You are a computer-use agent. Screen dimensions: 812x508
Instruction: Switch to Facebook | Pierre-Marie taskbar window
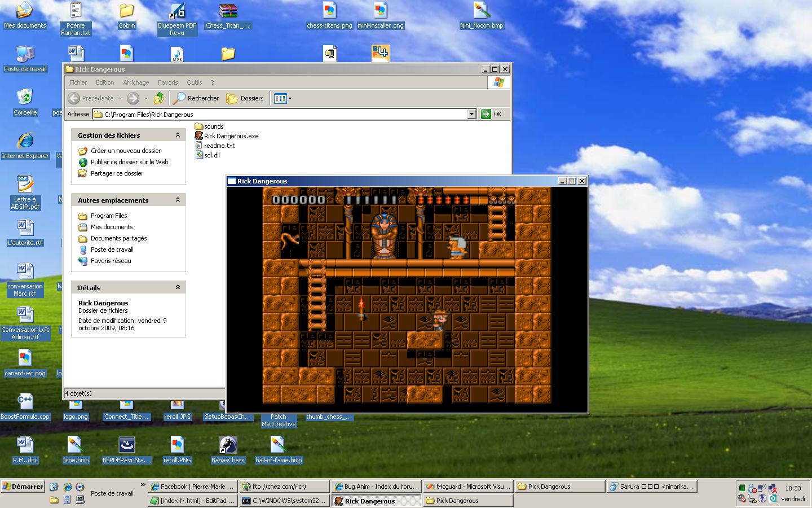pos(192,487)
